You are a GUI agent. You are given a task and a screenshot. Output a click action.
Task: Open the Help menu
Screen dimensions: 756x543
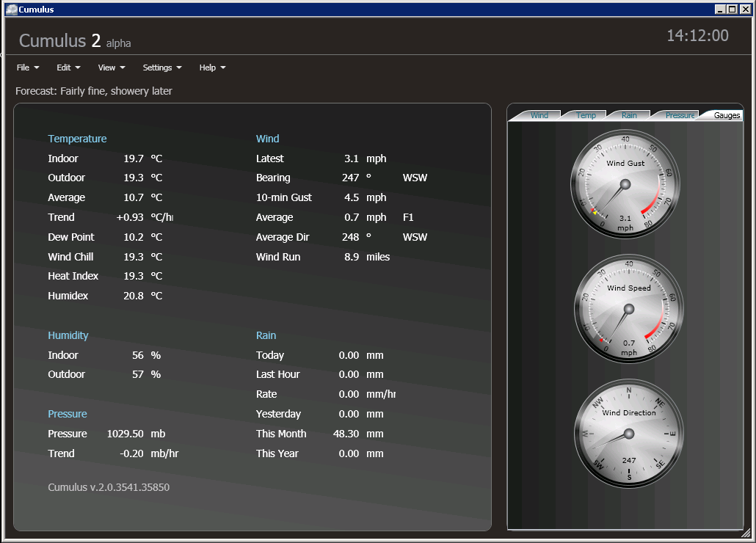212,68
